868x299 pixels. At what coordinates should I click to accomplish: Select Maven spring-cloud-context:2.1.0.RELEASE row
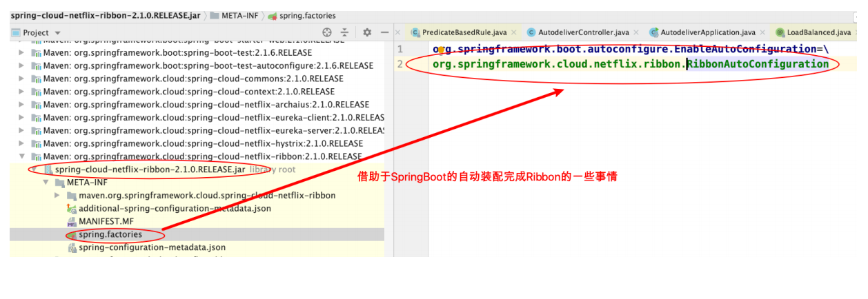[197, 92]
